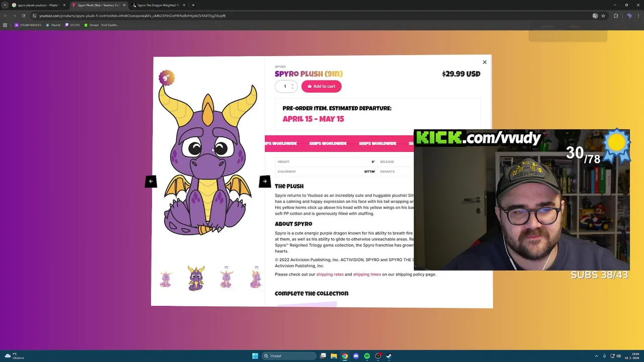
Task: Switch to Chrome in the taskbar
Action: click(x=345, y=356)
